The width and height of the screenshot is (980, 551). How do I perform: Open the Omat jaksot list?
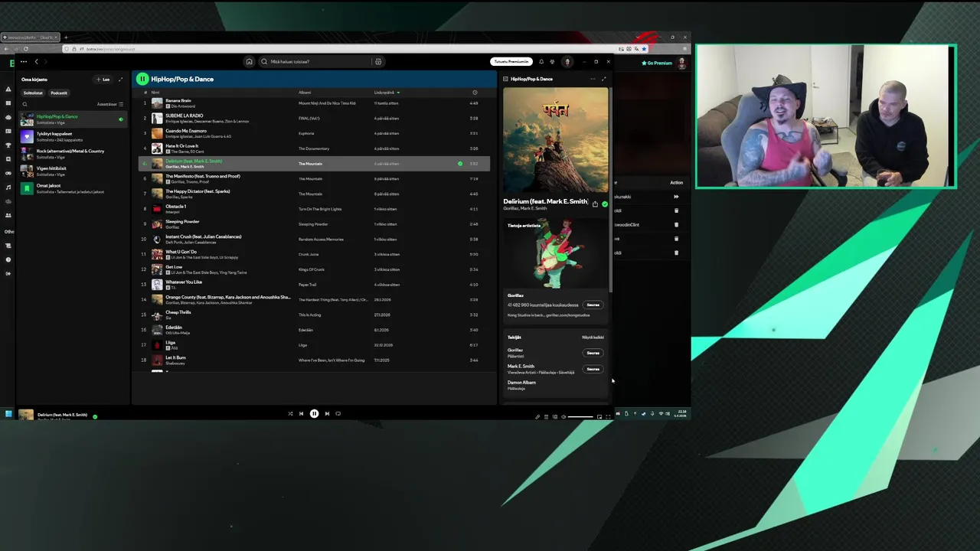pyautogui.click(x=73, y=188)
